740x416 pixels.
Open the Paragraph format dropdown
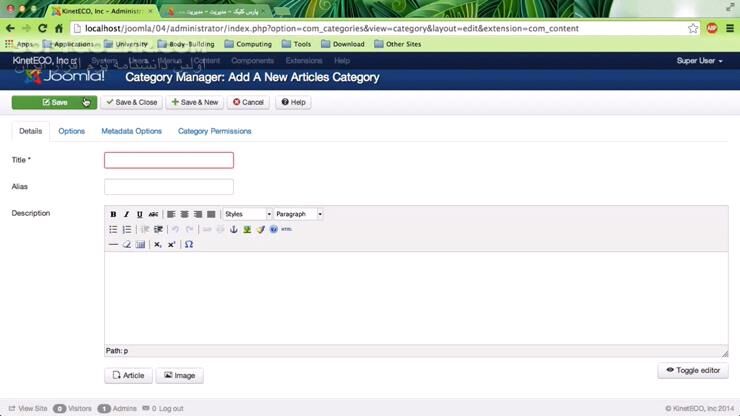click(298, 214)
